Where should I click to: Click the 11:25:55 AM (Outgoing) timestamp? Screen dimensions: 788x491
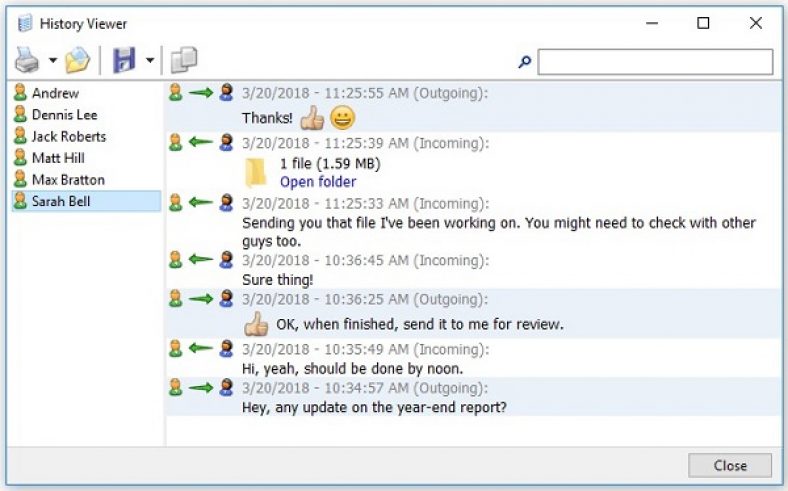point(365,93)
